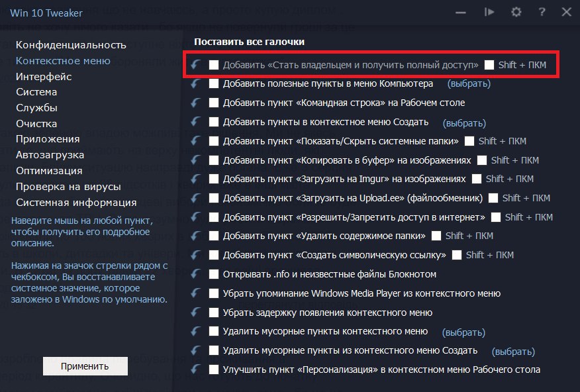
Task: Open «Система» section
Action: click(x=36, y=92)
